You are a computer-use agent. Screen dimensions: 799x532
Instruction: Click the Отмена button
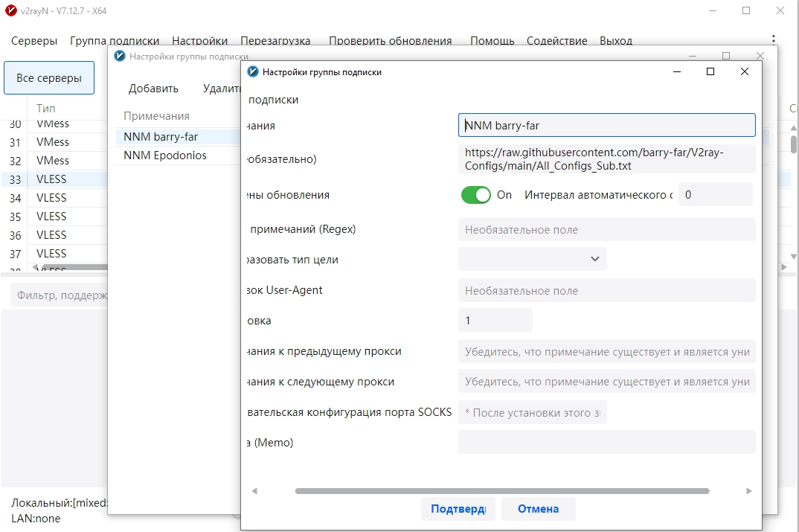point(538,508)
